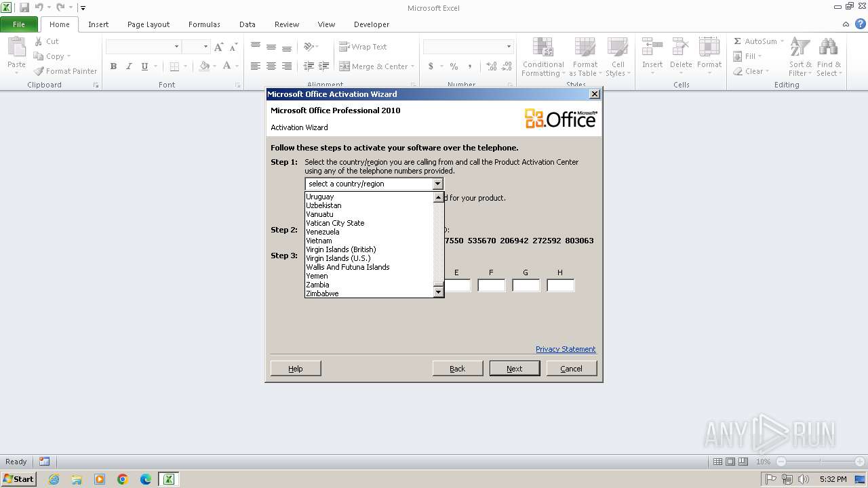Screen dimensions: 868x488
Task: Click Increase Indent icon
Action: 324,66
